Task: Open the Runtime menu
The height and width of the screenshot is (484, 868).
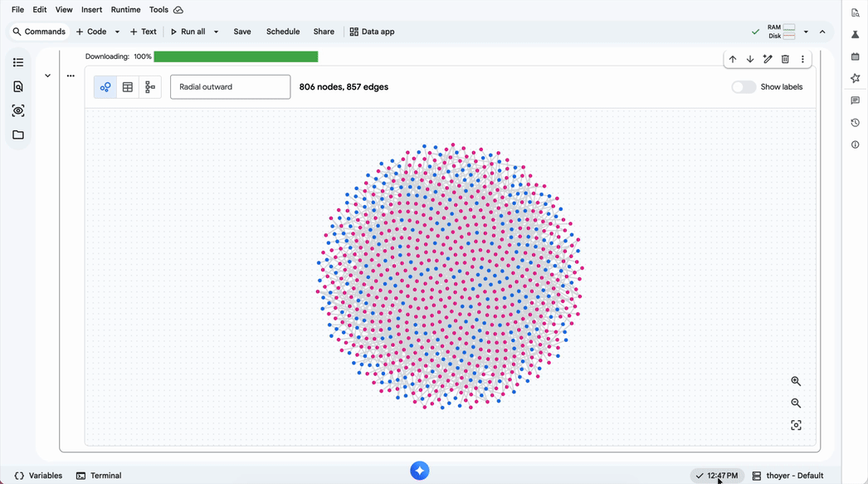Action: coord(125,10)
